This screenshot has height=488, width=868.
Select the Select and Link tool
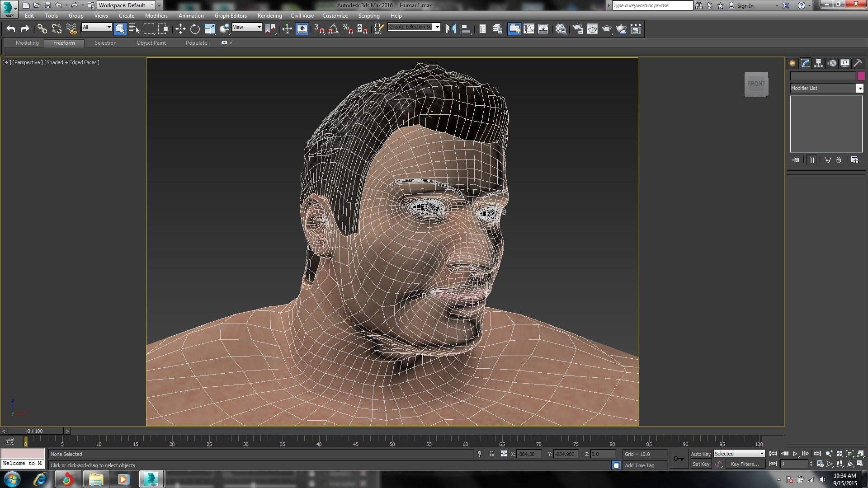point(42,29)
